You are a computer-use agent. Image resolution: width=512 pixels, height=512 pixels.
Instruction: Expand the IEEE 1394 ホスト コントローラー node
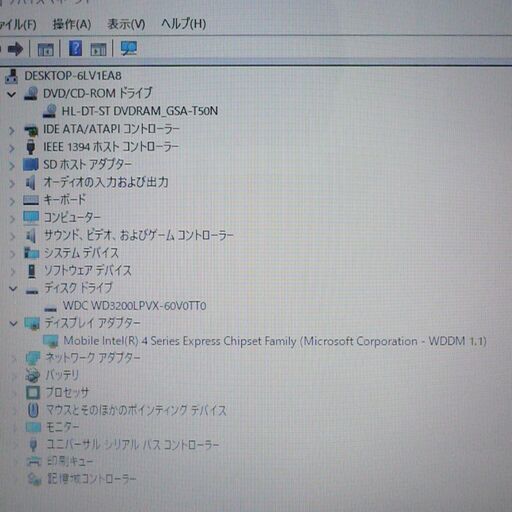(12, 148)
